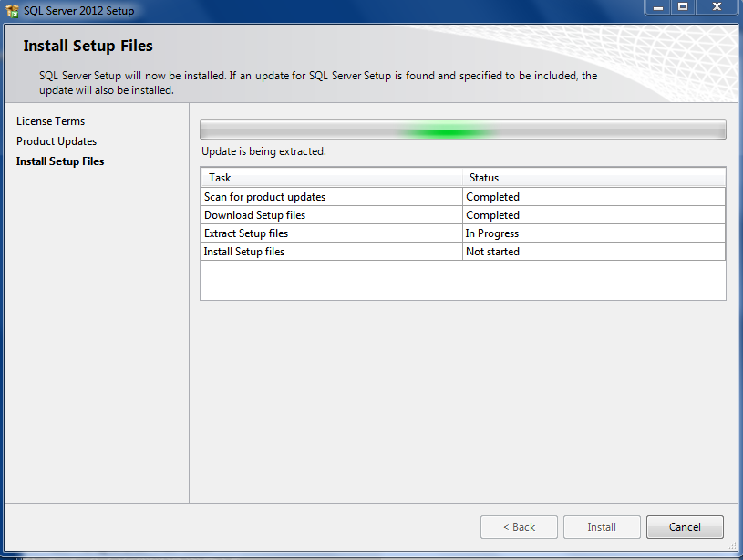Viewport: 743px width, 560px height.
Task: Click the Task column header
Action: 332,178
